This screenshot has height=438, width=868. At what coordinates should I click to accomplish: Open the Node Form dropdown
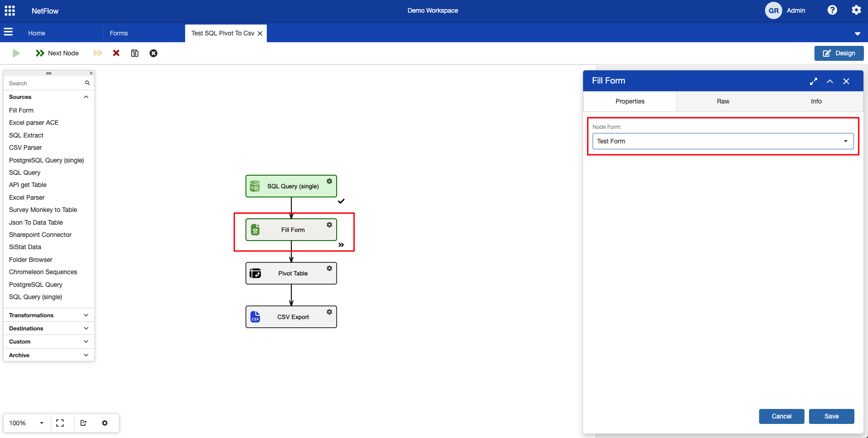pyautogui.click(x=723, y=141)
